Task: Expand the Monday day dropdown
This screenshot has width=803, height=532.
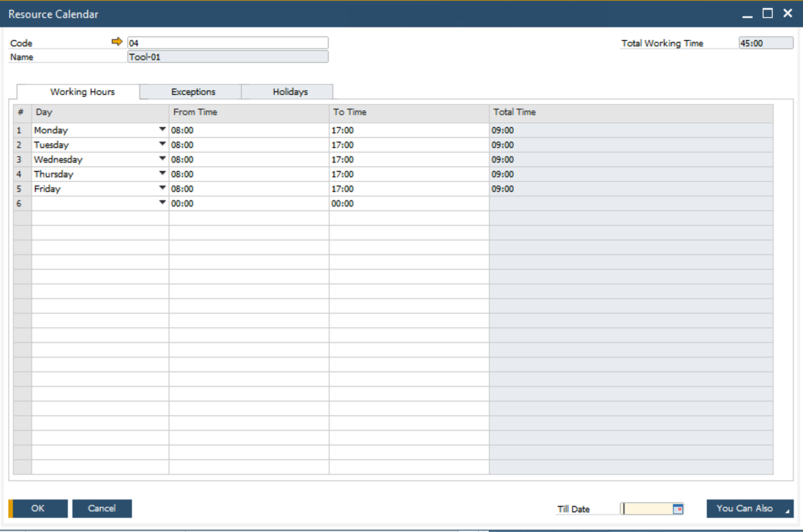Action: [x=162, y=130]
